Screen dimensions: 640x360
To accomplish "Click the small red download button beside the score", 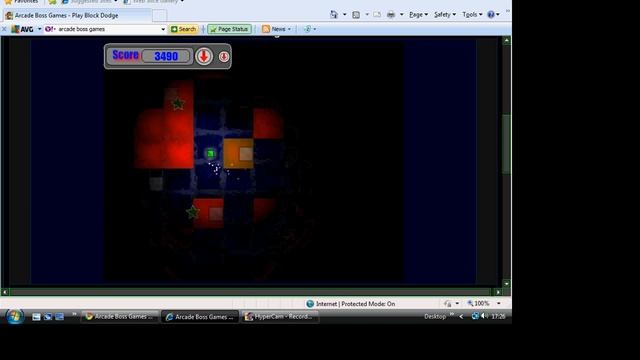I will coord(223,56).
